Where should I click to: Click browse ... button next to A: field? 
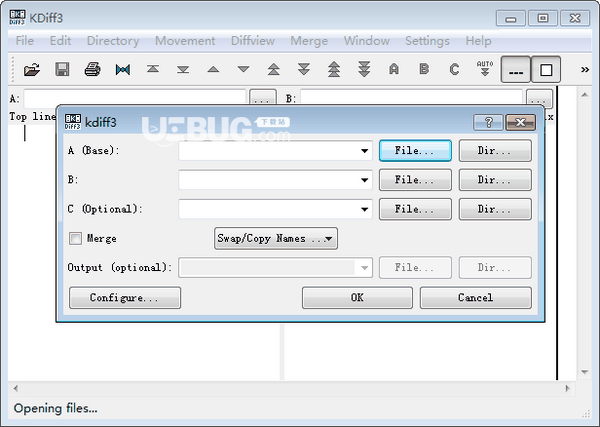[262, 98]
